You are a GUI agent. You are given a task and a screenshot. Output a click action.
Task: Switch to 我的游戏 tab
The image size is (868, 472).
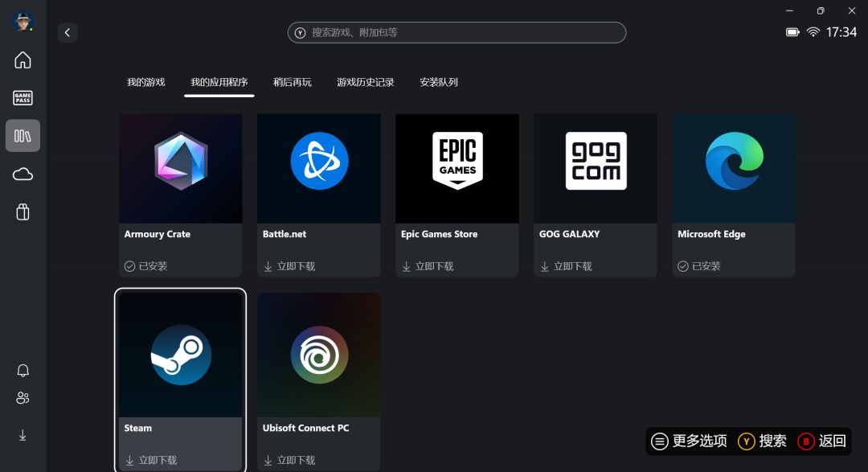[146, 82]
